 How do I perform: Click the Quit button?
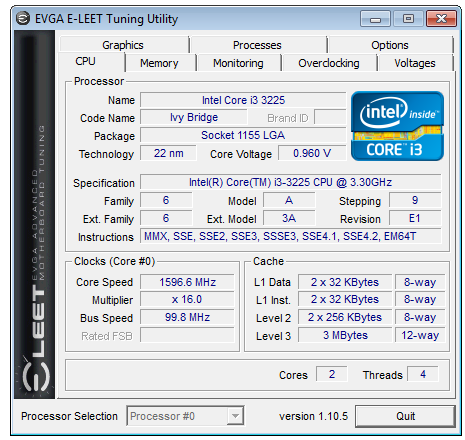pyautogui.click(x=405, y=416)
